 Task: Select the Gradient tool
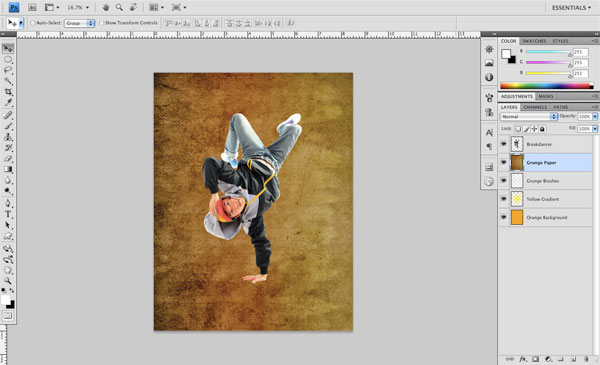click(x=8, y=169)
